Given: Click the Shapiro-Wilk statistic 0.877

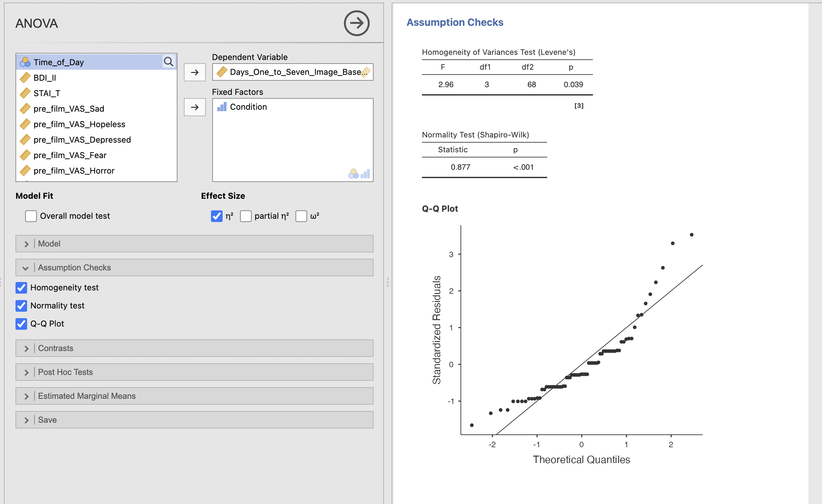Looking at the screenshot, I should pyautogui.click(x=460, y=167).
